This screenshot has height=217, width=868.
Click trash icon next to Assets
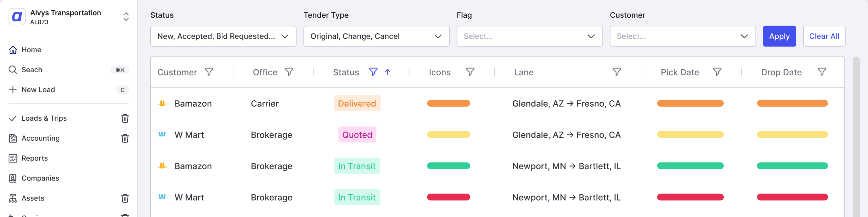point(125,198)
